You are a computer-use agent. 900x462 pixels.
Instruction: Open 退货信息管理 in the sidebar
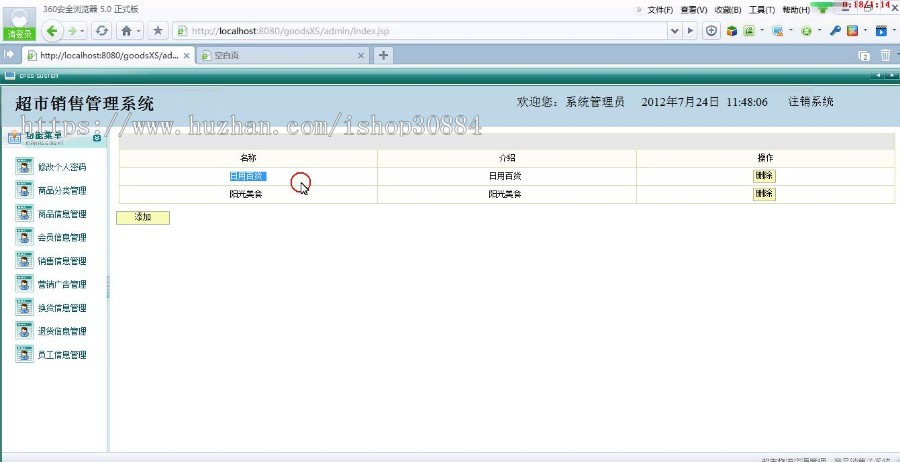[x=62, y=331]
